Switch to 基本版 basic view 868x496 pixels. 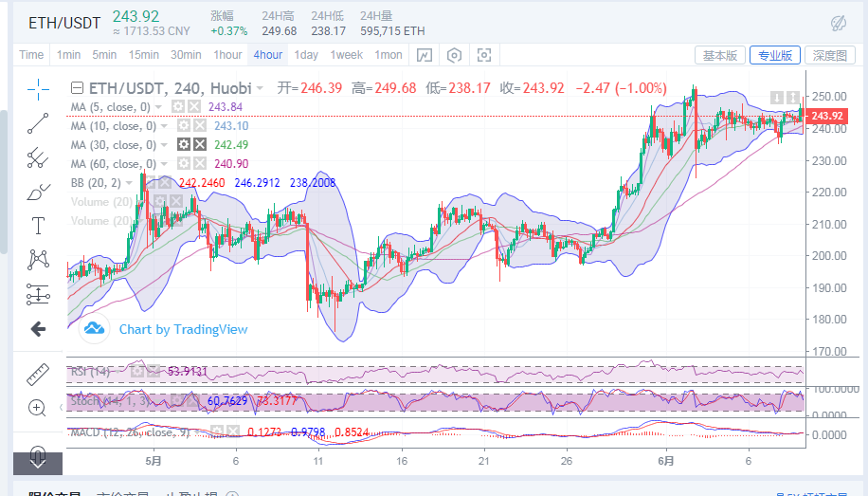(719, 55)
